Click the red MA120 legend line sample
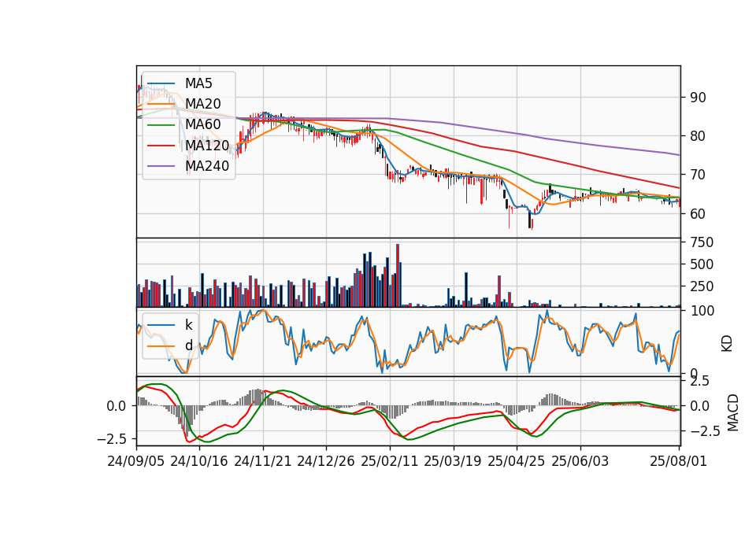756x543 pixels. coord(161,145)
